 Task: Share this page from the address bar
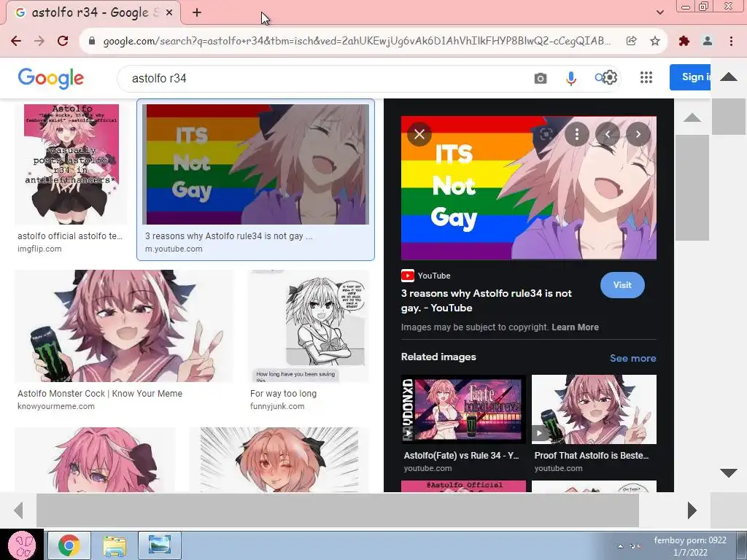tap(631, 41)
